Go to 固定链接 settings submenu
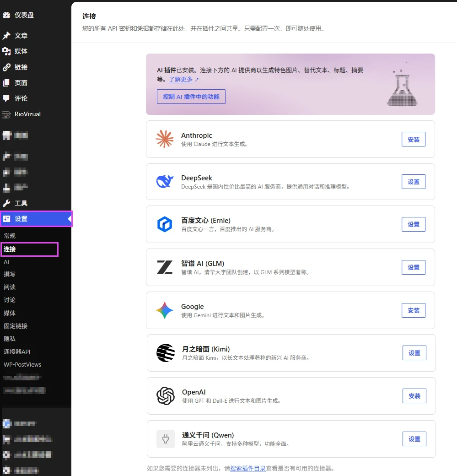The height and width of the screenshot is (476, 457). point(16,326)
